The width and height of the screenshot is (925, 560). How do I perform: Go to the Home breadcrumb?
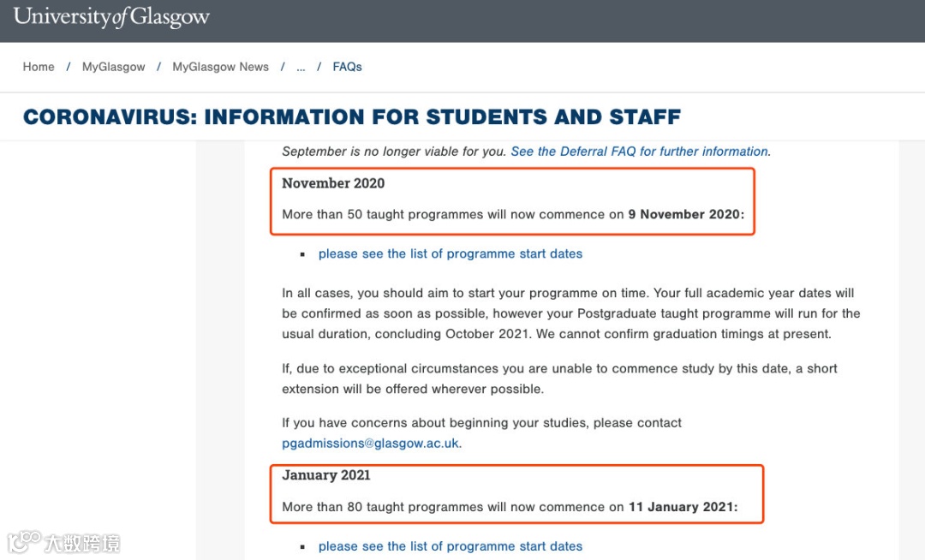click(x=39, y=67)
